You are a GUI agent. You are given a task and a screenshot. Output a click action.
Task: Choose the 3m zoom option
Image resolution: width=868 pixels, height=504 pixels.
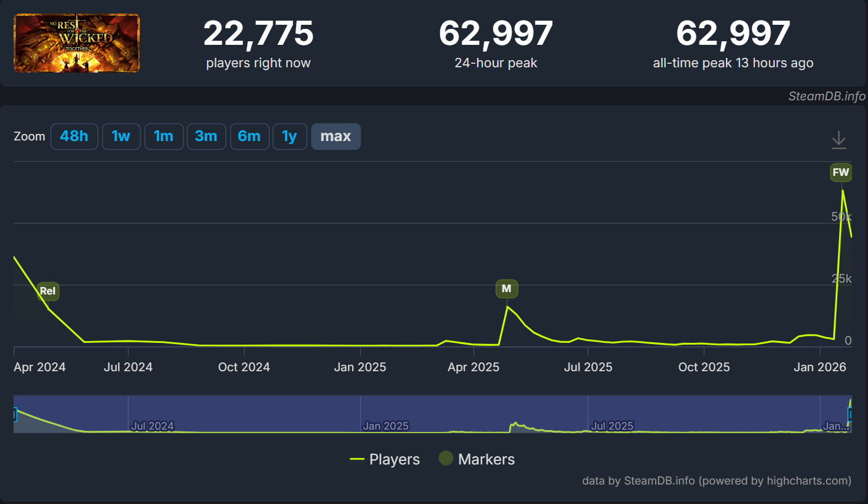coord(206,136)
